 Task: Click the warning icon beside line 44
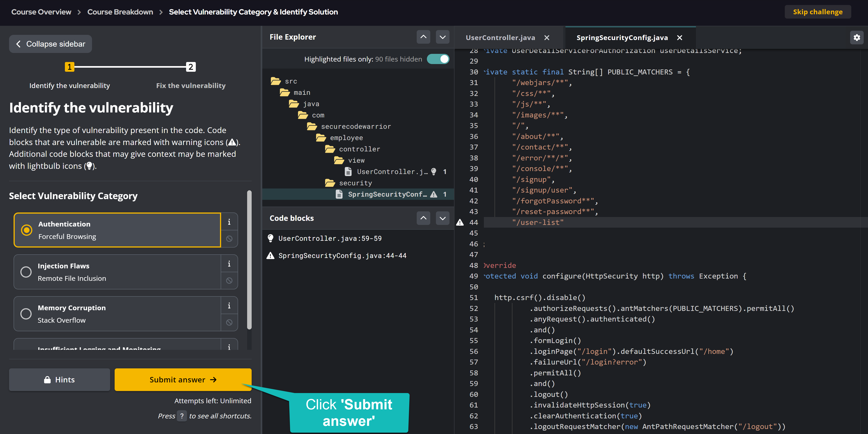[460, 222]
